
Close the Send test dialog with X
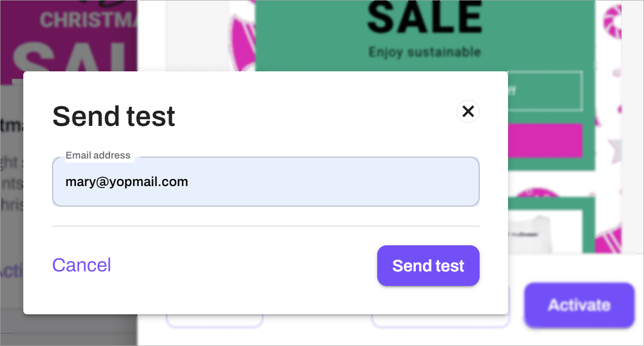click(468, 111)
